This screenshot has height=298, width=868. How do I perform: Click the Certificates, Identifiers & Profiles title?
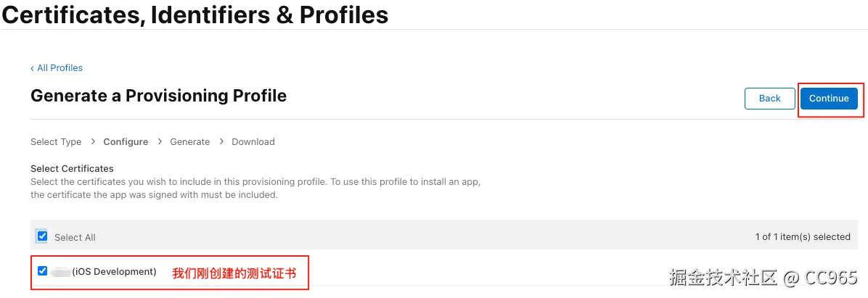195,15
